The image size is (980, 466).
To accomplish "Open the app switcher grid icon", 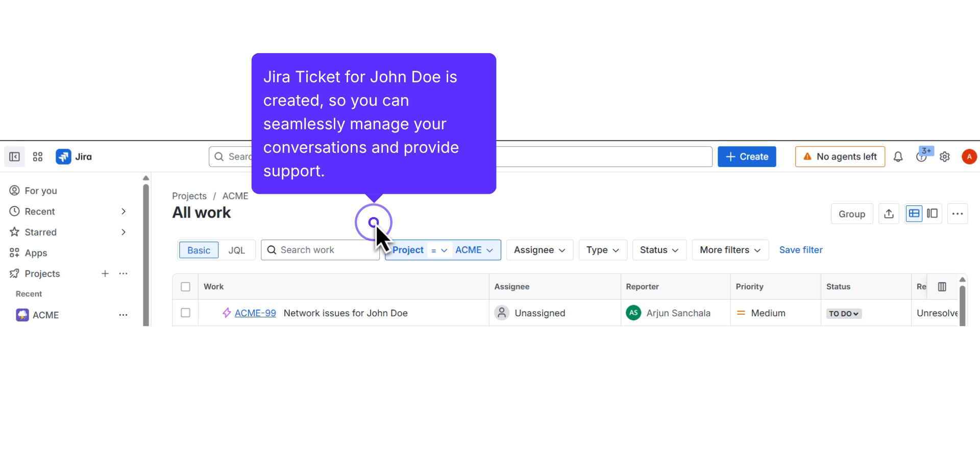I will pyautogui.click(x=37, y=156).
